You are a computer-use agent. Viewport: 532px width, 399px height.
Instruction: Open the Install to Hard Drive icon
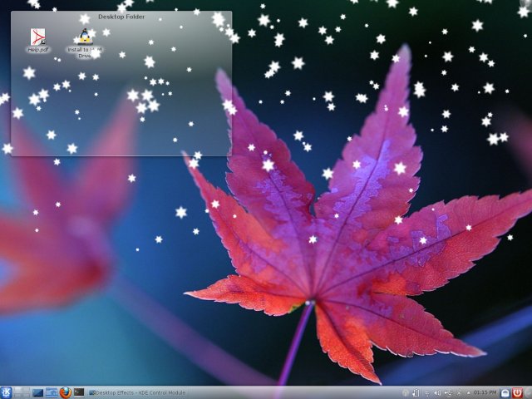tap(85, 43)
